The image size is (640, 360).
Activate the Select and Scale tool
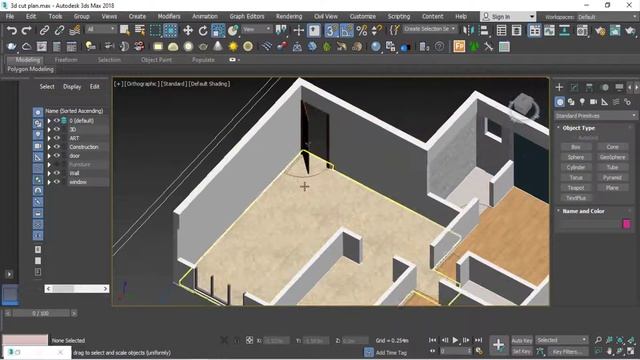[218, 30]
